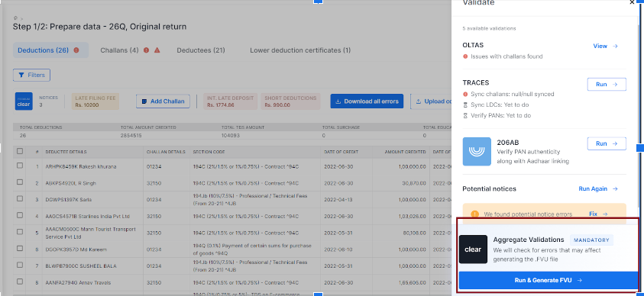Screen dimensions: 644x296
Task: Click Int. Late Deposit Rs. 1774.86 badge
Action: (231, 101)
